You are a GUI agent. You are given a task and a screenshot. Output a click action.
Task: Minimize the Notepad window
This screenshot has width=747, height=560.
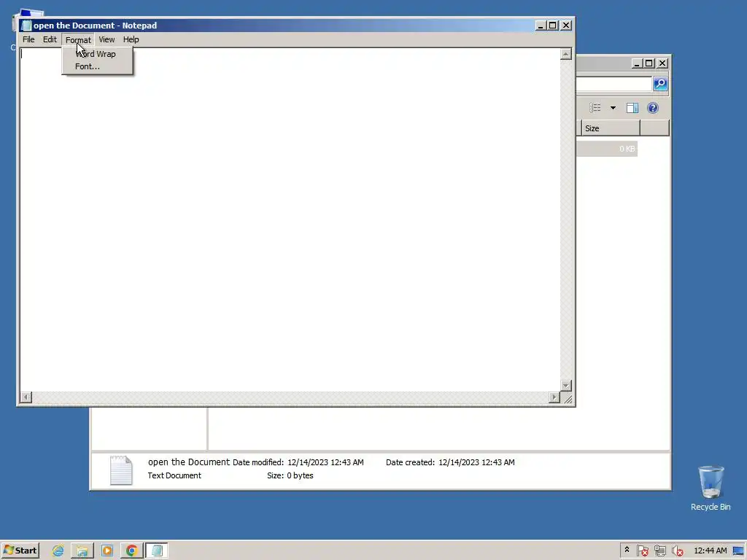[x=541, y=26]
